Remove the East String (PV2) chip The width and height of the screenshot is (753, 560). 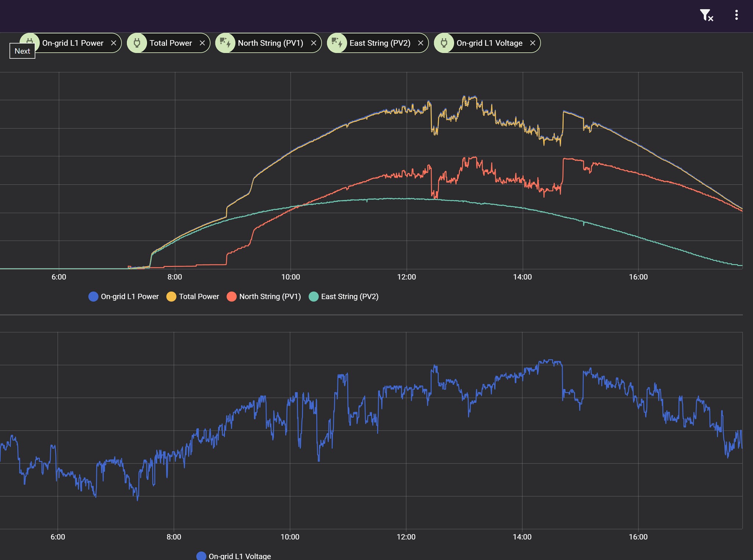click(x=421, y=43)
